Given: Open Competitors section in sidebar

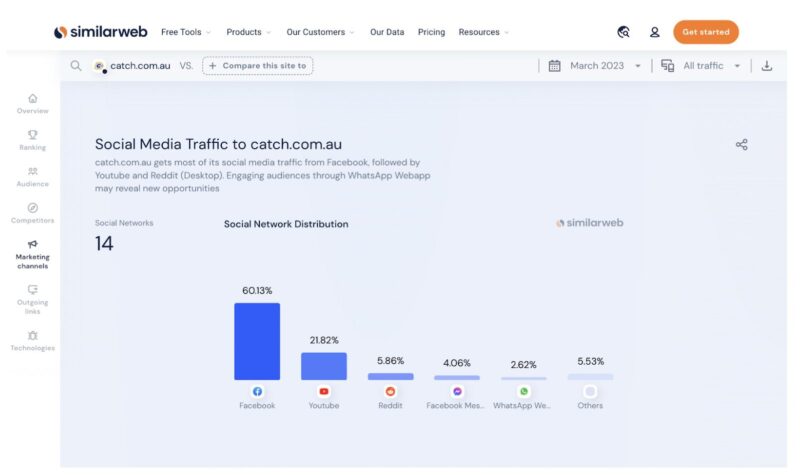Looking at the screenshot, I should 33,213.
